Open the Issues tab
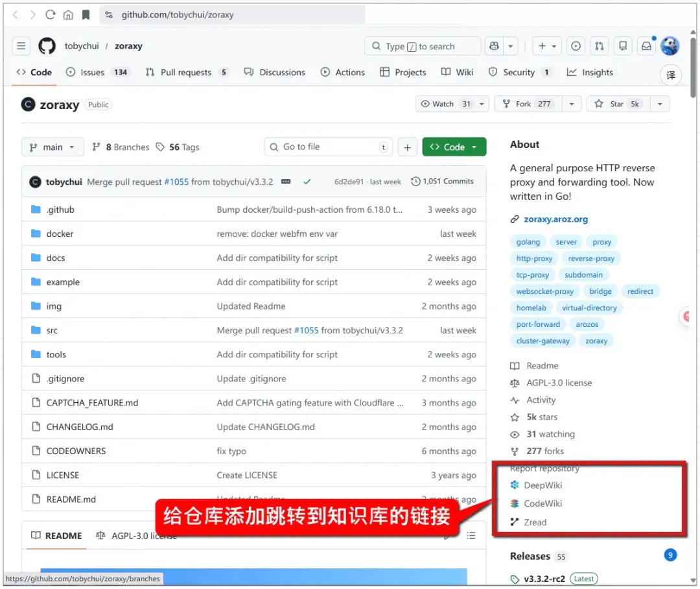Image resolution: width=700 pixels, height=589 pixels. [98, 73]
